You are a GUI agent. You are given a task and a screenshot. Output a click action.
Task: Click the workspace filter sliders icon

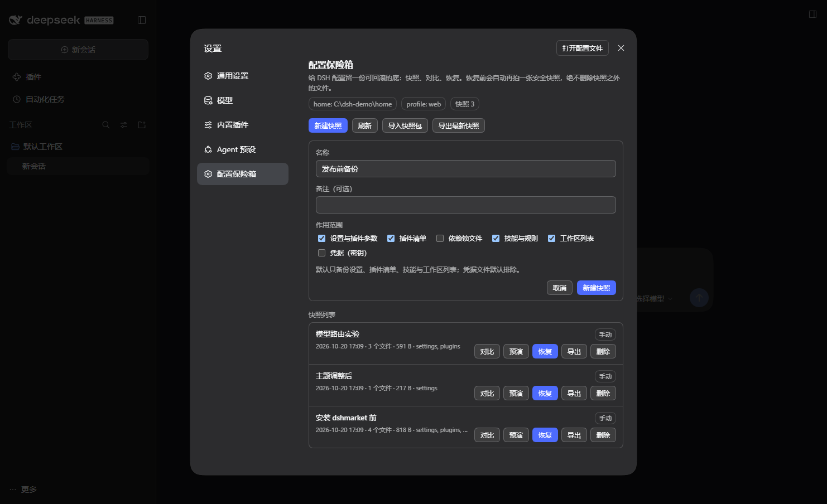tap(124, 125)
